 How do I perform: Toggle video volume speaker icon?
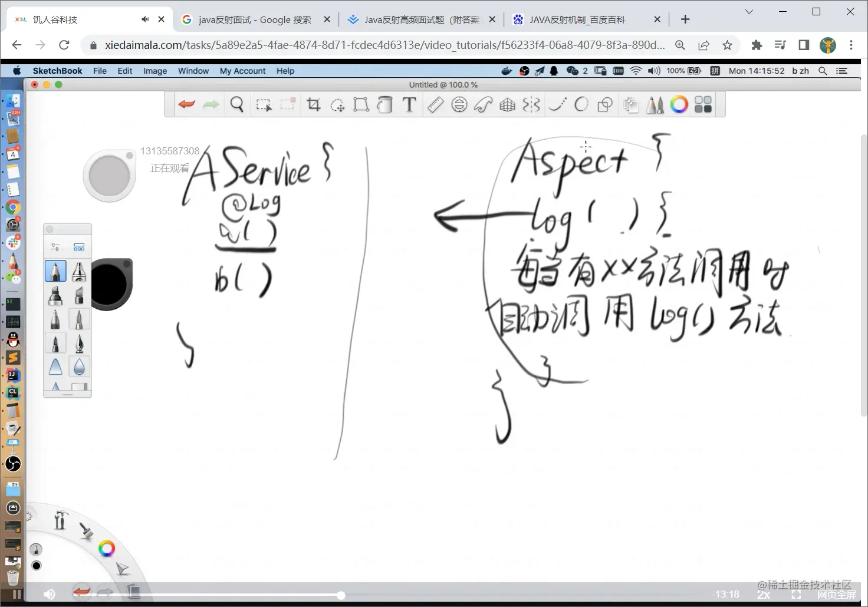pyautogui.click(x=50, y=594)
